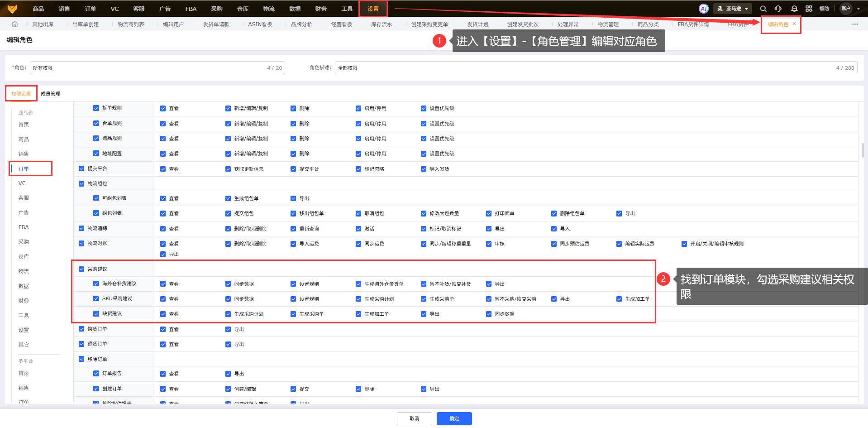
Task: Open the 采购 item in the top menu
Action: coord(217,9)
